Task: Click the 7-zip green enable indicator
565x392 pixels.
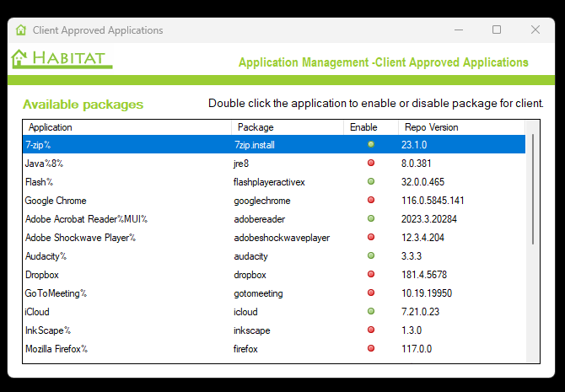Action: pyautogui.click(x=370, y=144)
